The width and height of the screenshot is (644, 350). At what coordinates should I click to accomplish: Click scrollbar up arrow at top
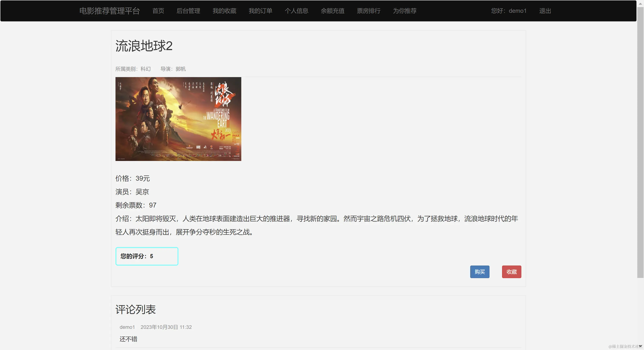coord(640,3)
